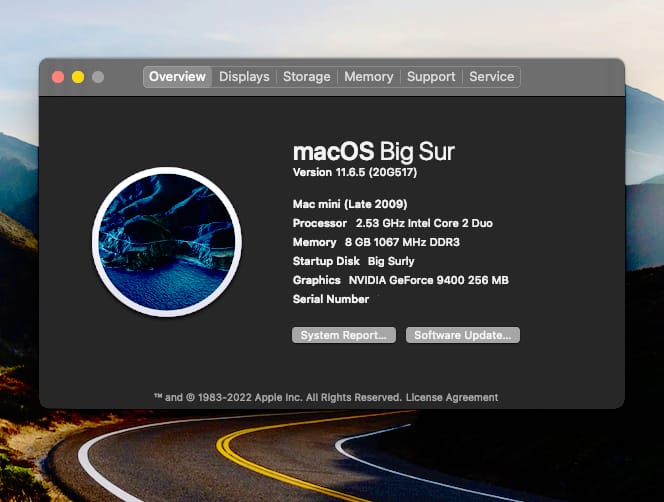Select the Mac mini (Late 2009) text
This screenshot has width=664, height=502.
[350, 204]
